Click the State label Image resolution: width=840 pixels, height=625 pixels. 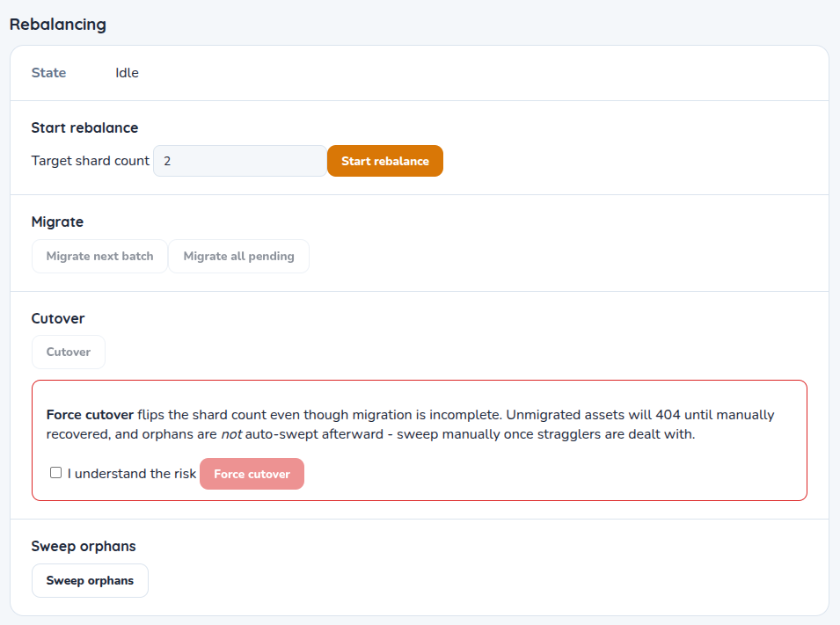[x=48, y=73]
